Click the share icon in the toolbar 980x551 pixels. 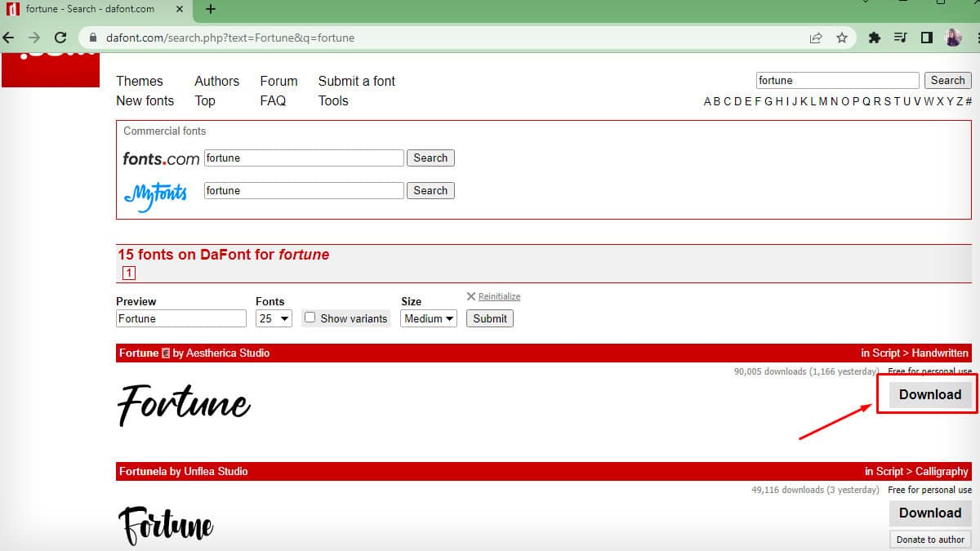(815, 38)
